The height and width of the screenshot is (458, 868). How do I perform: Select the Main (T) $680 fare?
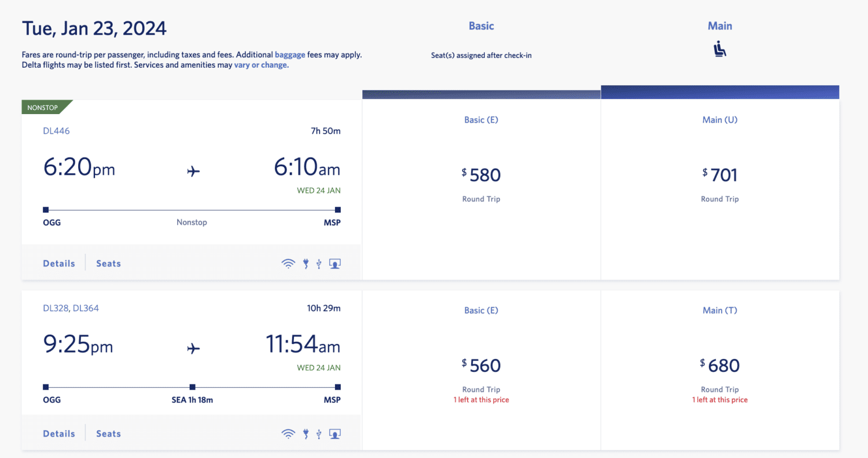click(x=719, y=365)
